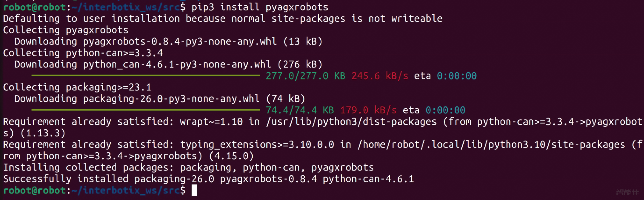Click the python_can-4.6.1-py3-none-any.whl filename
Viewport: 644px width, 200px height.
pyautogui.click(x=177, y=64)
